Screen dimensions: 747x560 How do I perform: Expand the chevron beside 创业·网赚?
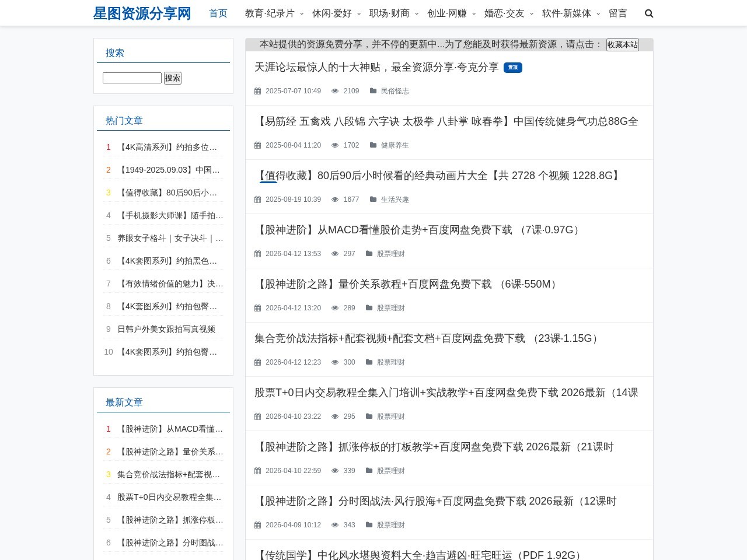(474, 13)
